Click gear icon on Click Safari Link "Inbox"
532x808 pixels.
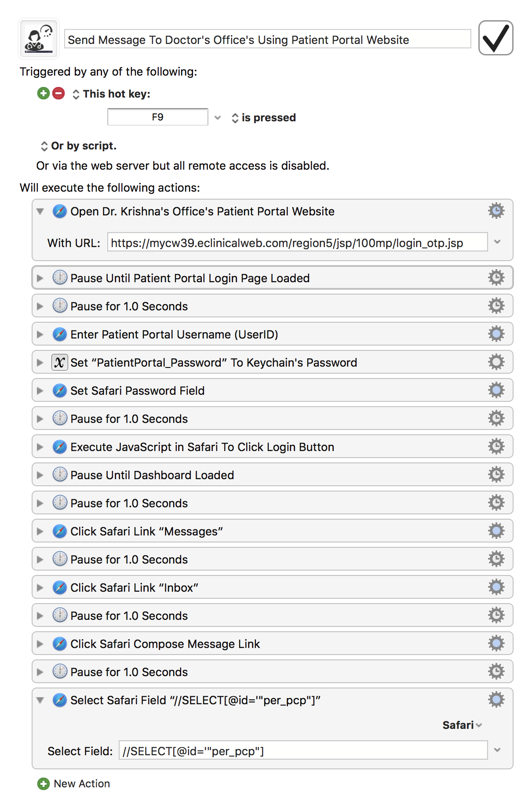coord(496,587)
